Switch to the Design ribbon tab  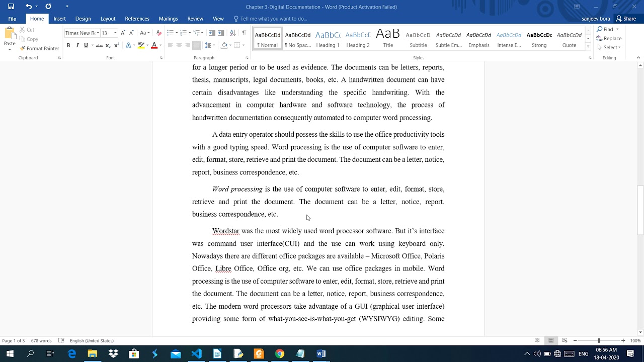[83, 19]
